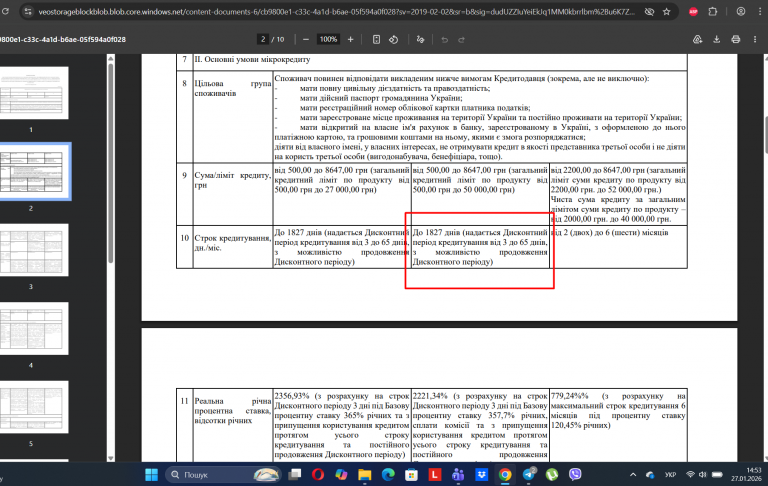Click text 'Реальна річна процентна ставка'
Screen dimensions: 768x486
233,411
